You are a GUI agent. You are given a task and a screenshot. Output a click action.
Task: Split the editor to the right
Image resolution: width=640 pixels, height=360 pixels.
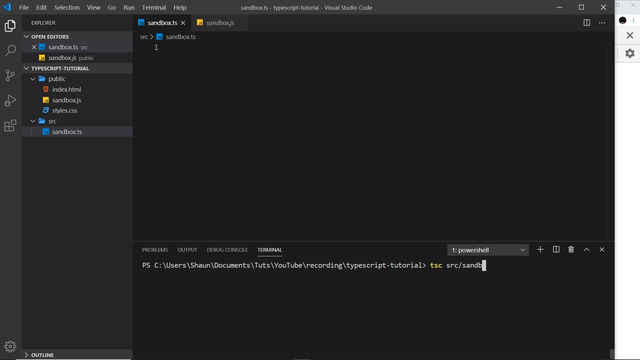[587, 23]
